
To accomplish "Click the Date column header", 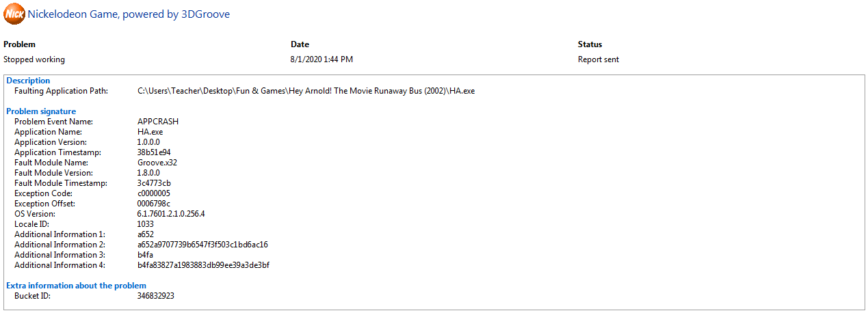I will click(x=300, y=44).
